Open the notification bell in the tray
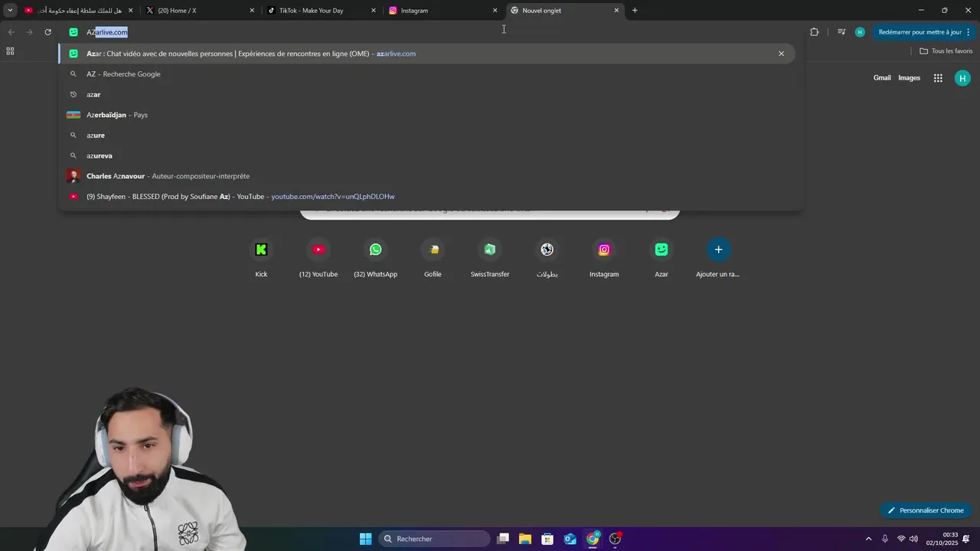This screenshot has width=980, height=551. (x=967, y=539)
